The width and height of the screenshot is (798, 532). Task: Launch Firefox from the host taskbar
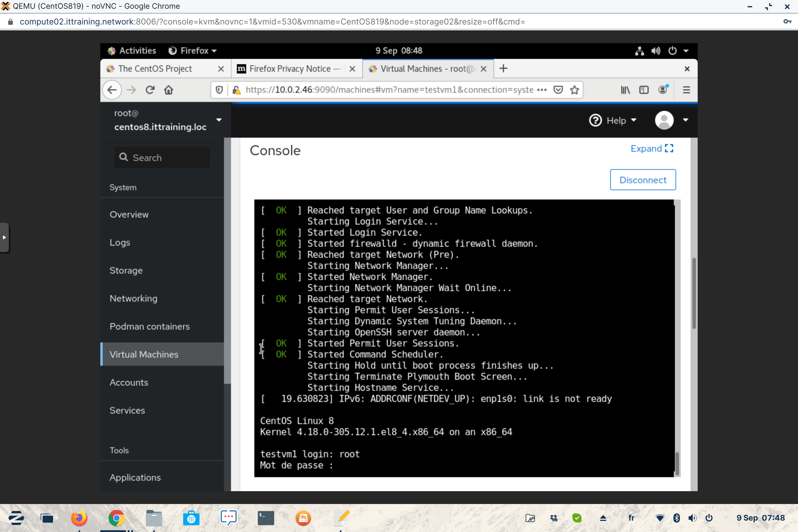pyautogui.click(x=79, y=518)
